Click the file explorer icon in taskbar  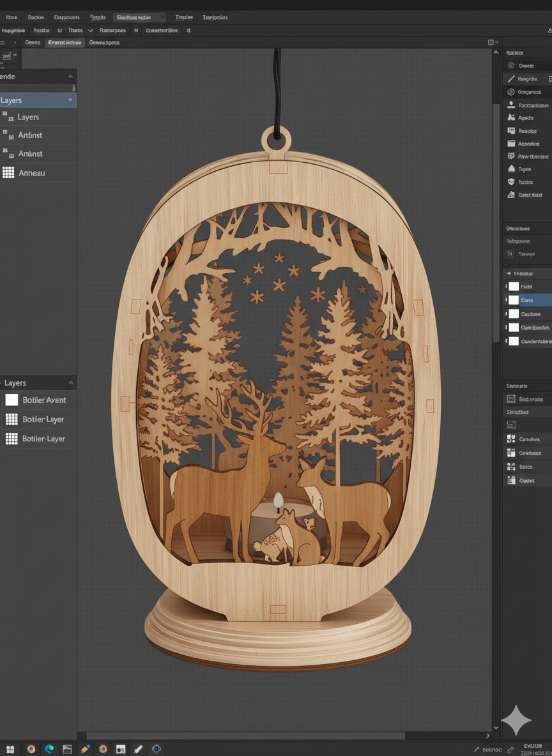coord(67,749)
